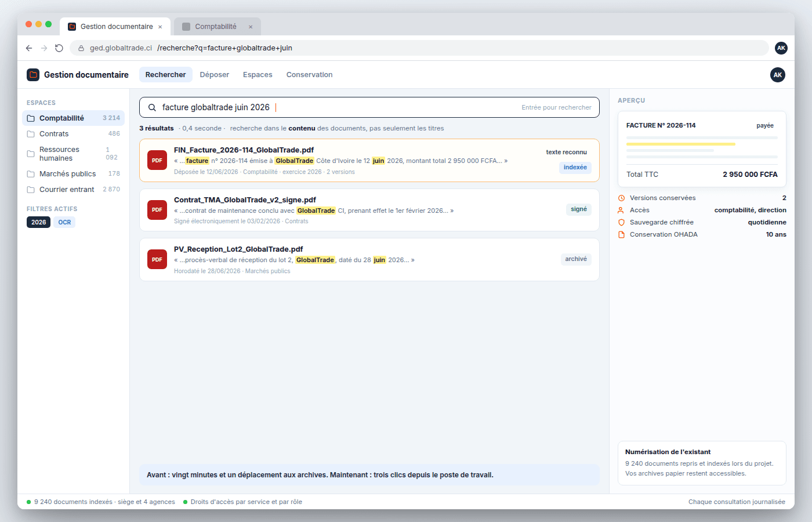Open the Marchés publics folder
Screen dimensions: 812x522
(73, 174)
